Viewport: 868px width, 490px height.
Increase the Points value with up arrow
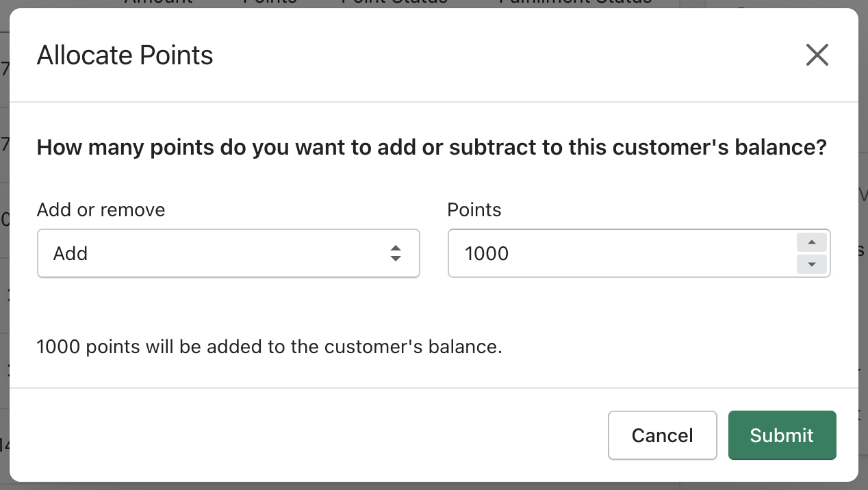point(812,242)
